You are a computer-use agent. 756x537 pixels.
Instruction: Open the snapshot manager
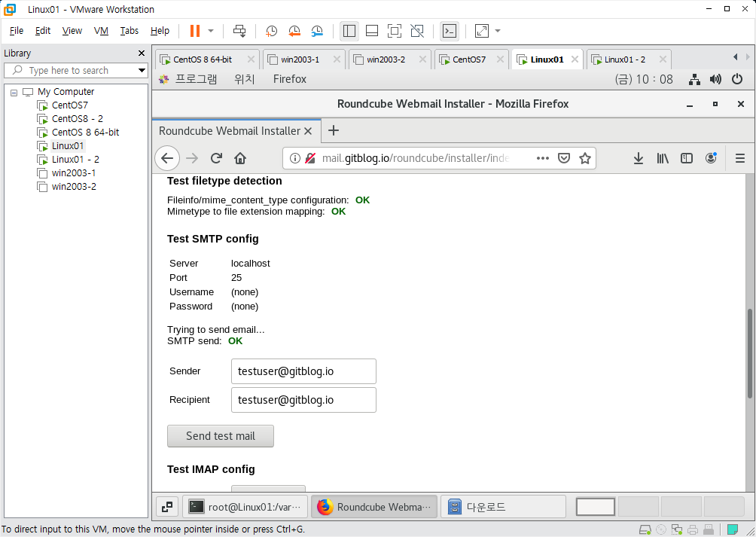317,31
